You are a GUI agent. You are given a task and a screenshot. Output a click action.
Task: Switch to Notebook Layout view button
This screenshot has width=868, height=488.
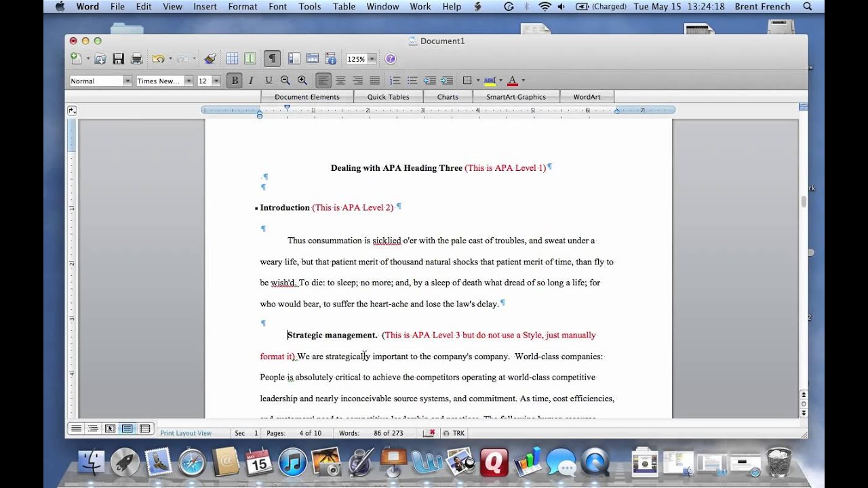(144, 428)
